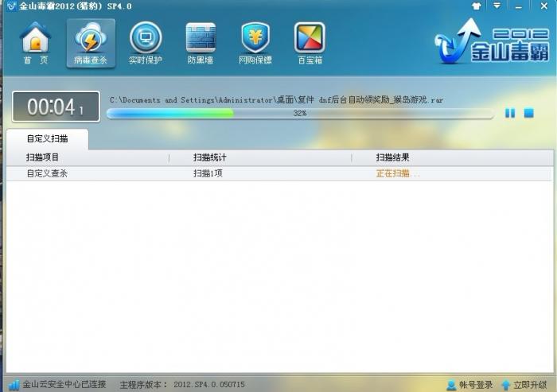Pause the running scan
Viewport: 557px width, 392px height.
510,113
